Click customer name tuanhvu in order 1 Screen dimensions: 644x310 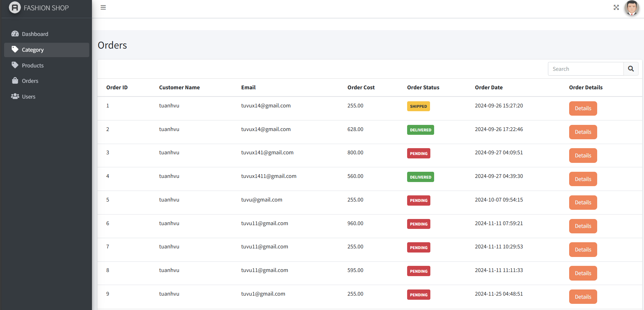click(x=169, y=106)
